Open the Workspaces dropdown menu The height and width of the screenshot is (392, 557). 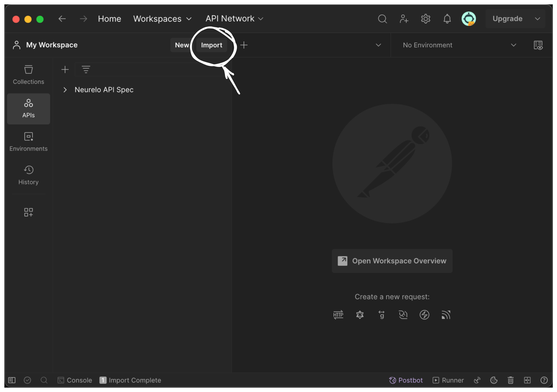click(162, 19)
